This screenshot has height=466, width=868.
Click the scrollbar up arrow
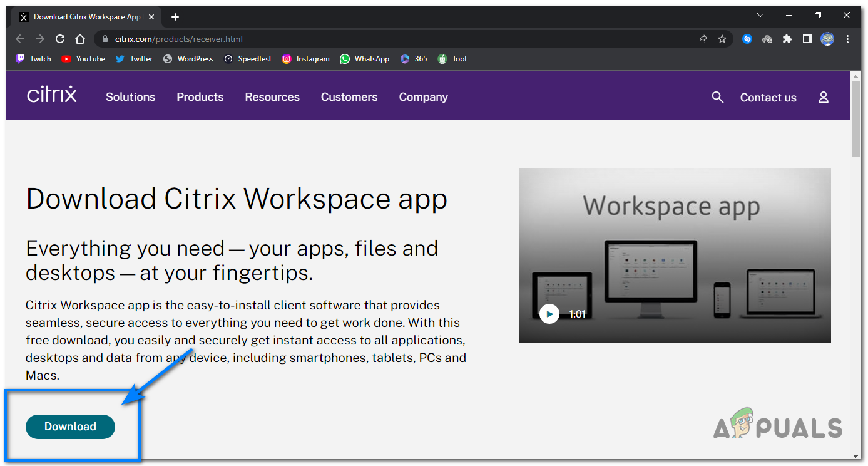pyautogui.click(x=856, y=75)
